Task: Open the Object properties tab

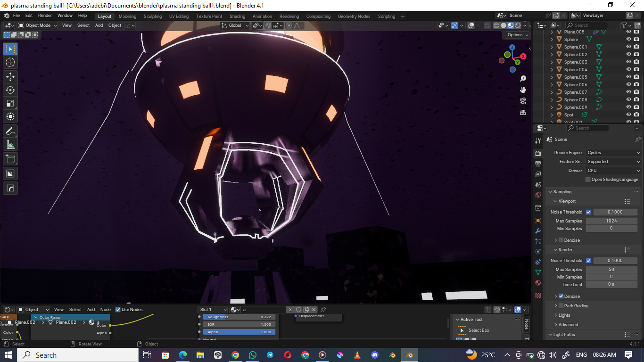Action: click(x=538, y=220)
